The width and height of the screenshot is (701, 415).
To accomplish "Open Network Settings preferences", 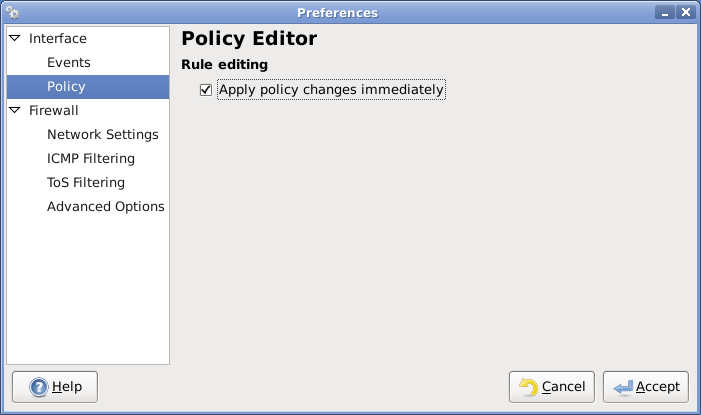I will tap(103, 135).
